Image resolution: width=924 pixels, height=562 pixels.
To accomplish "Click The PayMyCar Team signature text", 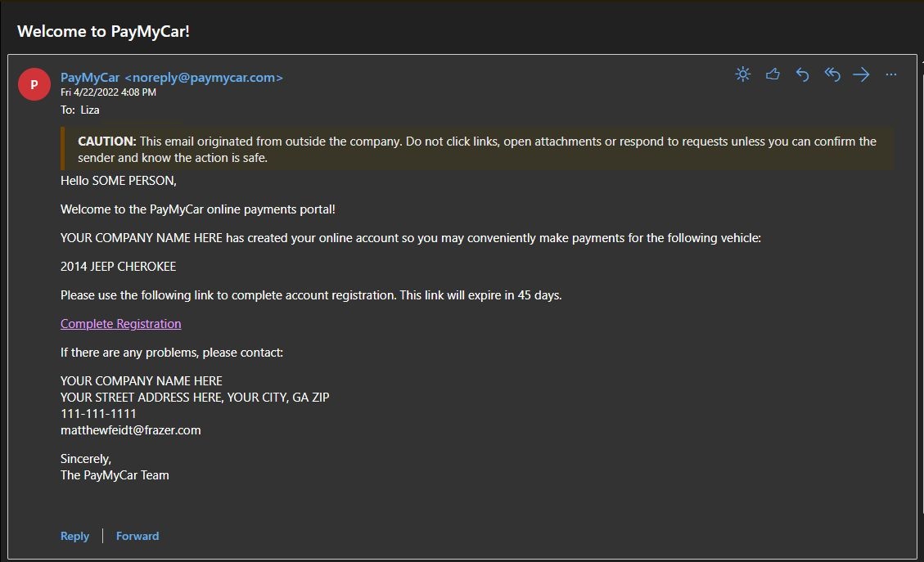I will (115, 474).
